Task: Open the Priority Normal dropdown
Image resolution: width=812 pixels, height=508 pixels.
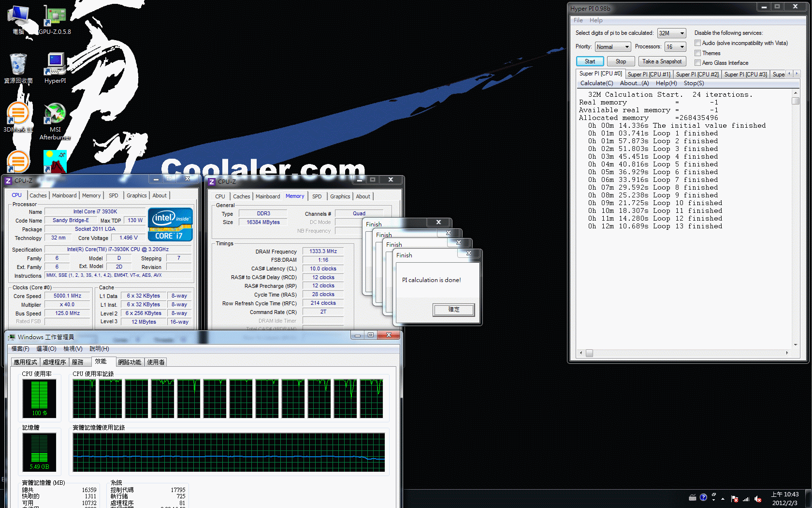Action: point(613,47)
